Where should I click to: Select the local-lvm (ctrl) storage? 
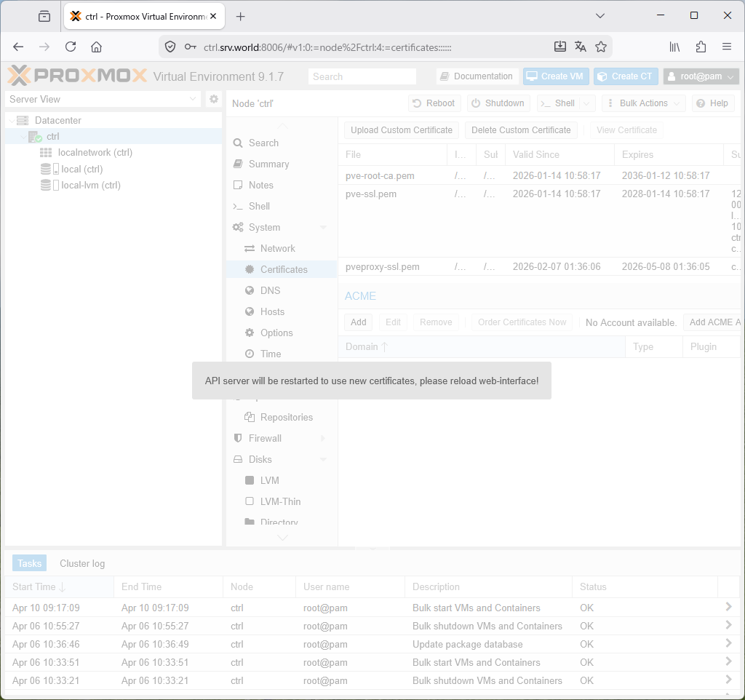[90, 186]
